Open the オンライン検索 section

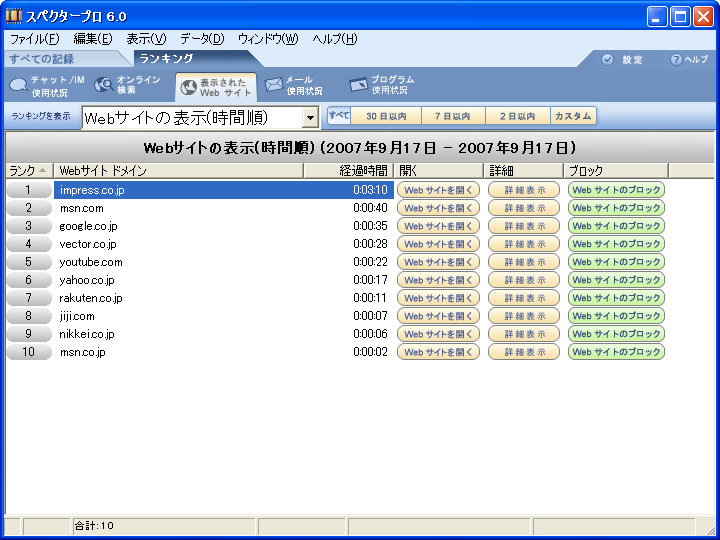(x=128, y=85)
